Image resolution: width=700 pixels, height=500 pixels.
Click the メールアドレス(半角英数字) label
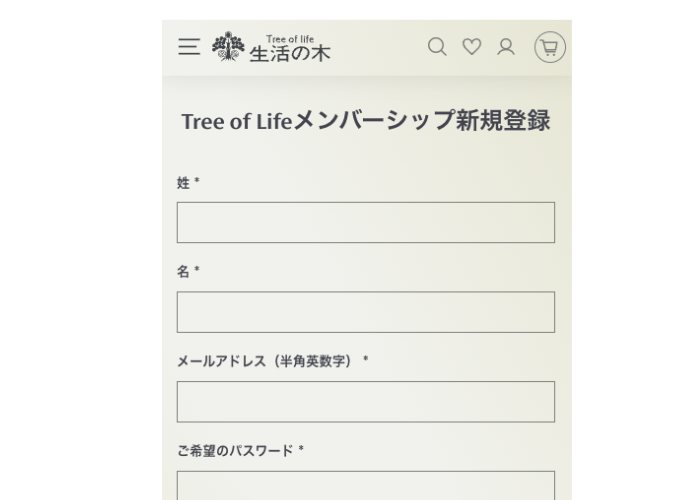[265, 361]
